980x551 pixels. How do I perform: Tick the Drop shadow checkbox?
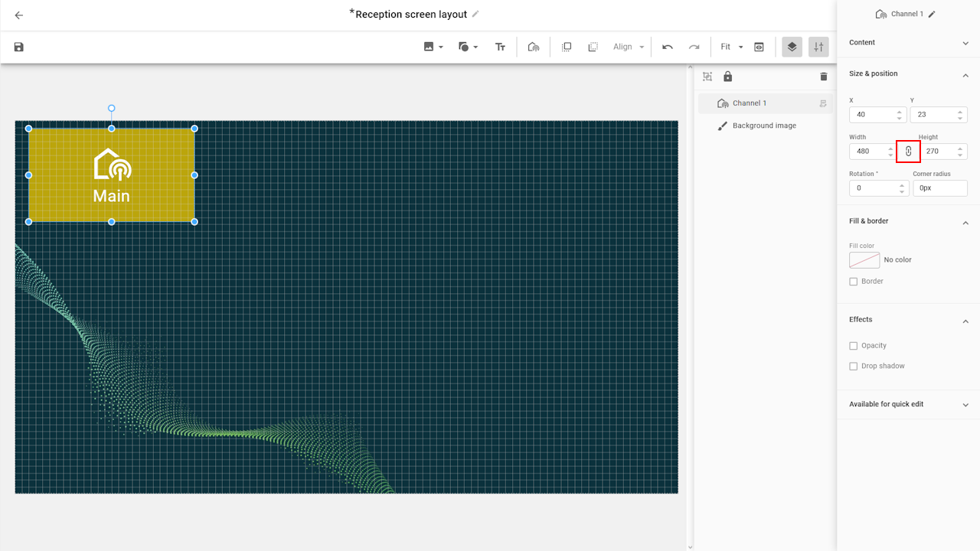[854, 367]
